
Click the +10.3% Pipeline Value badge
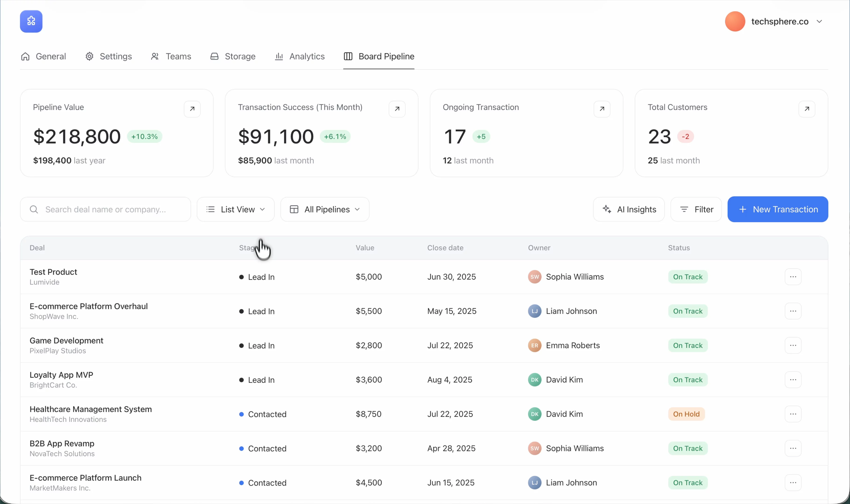pos(145,136)
